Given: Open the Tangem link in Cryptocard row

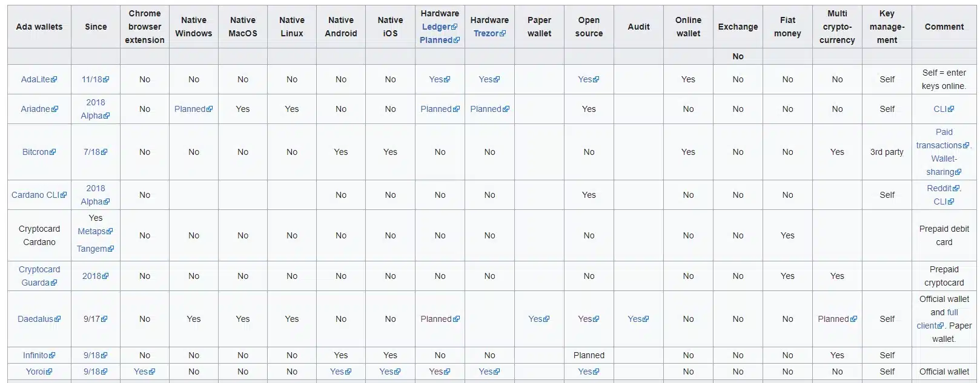Looking at the screenshot, I should click(x=95, y=249).
